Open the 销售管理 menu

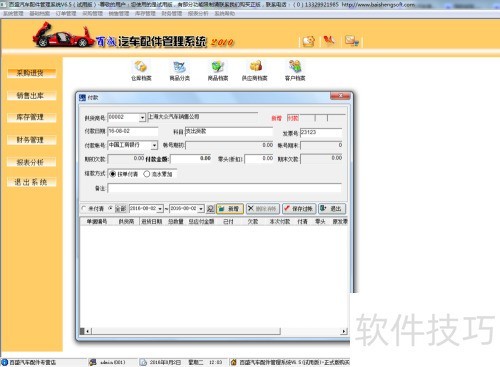coord(119,13)
